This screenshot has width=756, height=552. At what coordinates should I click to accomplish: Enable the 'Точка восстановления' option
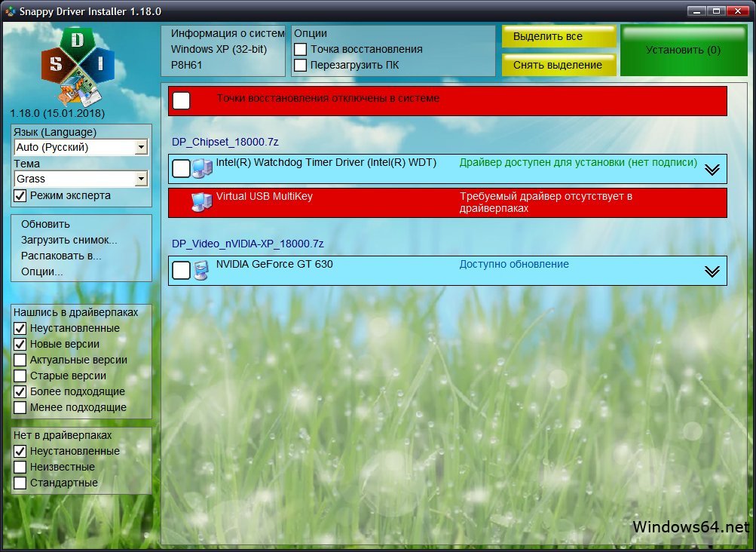click(301, 49)
